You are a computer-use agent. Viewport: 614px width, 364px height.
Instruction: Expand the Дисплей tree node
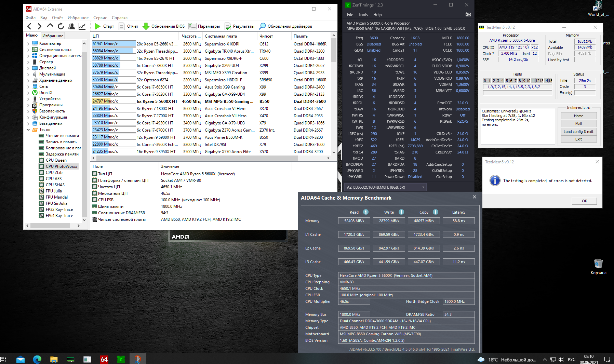(28, 68)
